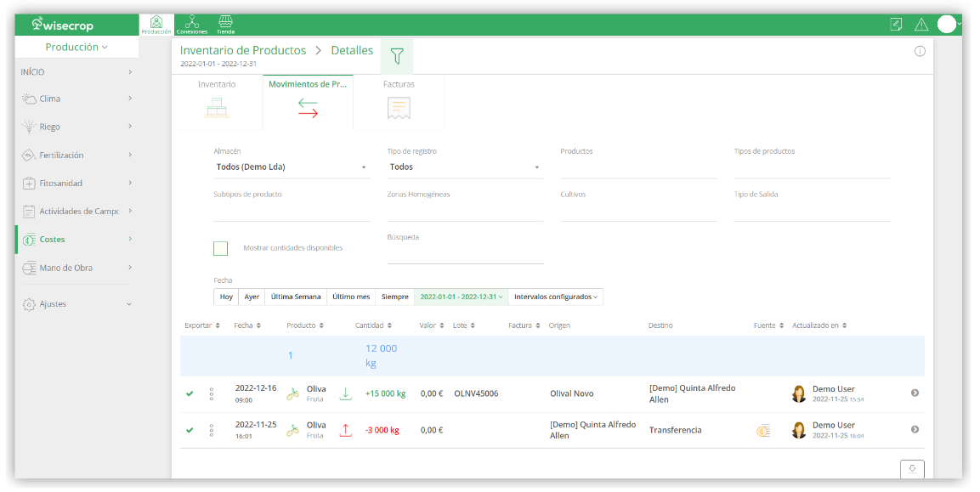The width and height of the screenshot is (980, 492).
Task: Filter date by Siempre
Action: point(395,297)
